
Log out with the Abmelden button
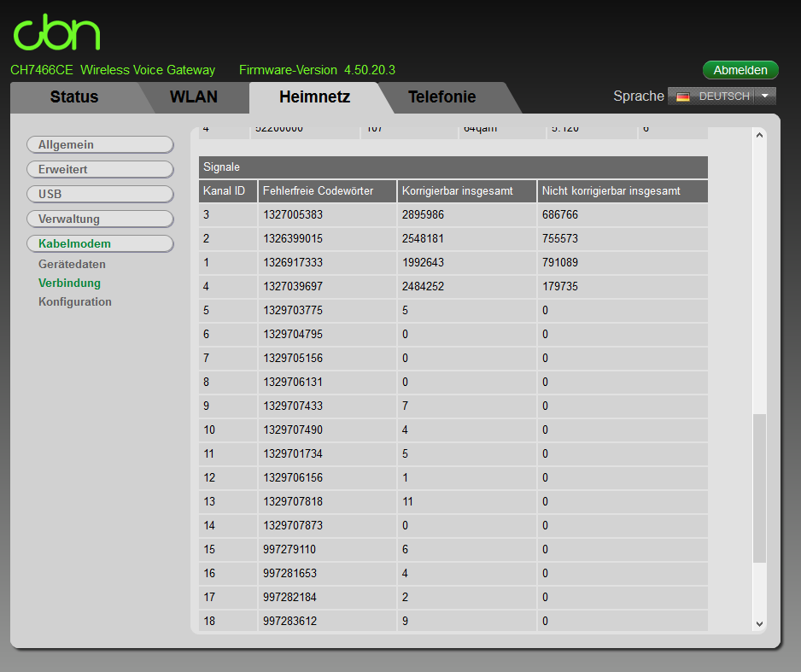740,70
